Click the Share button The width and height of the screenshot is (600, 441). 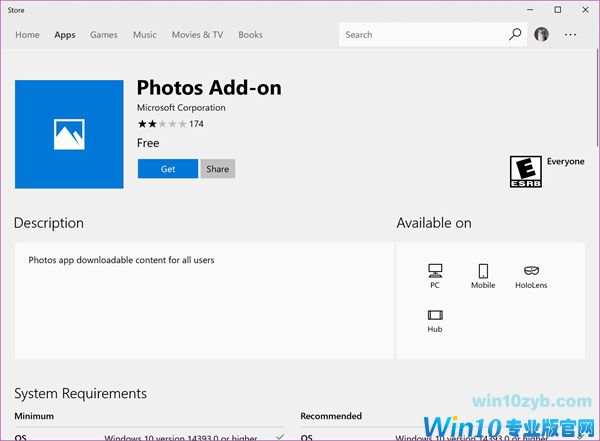point(217,169)
